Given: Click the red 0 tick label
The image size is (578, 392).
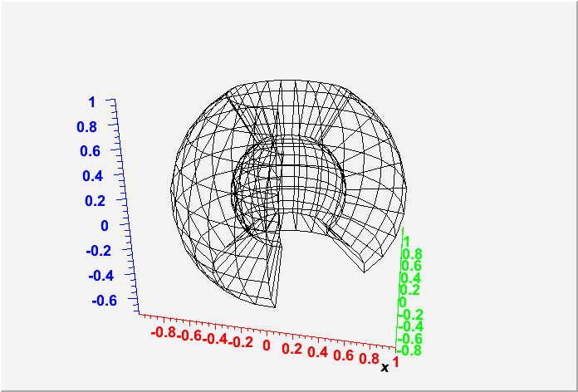Looking at the screenshot, I should tap(267, 345).
